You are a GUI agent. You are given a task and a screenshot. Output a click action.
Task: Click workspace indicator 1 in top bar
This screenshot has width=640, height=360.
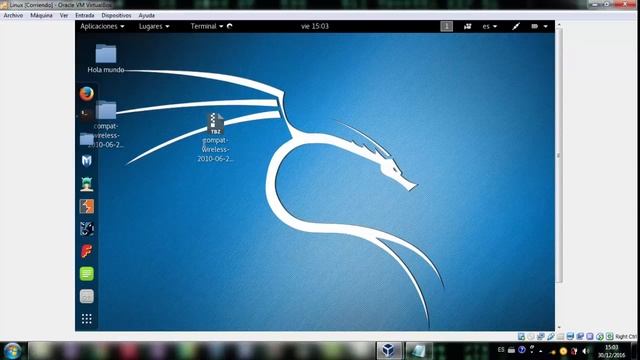tap(447, 26)
